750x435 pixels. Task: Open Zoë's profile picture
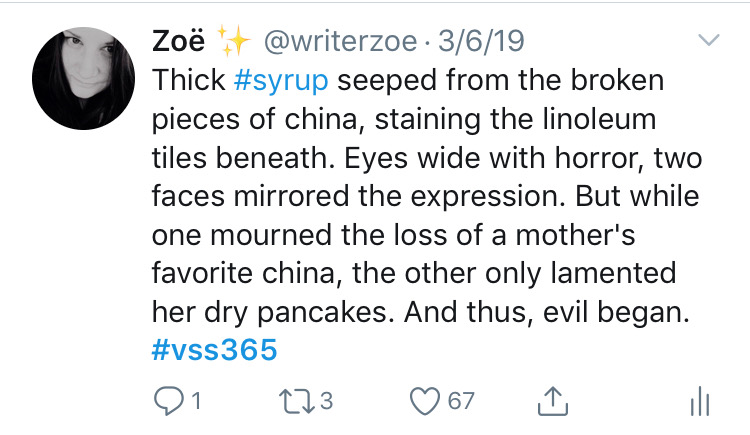(83, 78)
